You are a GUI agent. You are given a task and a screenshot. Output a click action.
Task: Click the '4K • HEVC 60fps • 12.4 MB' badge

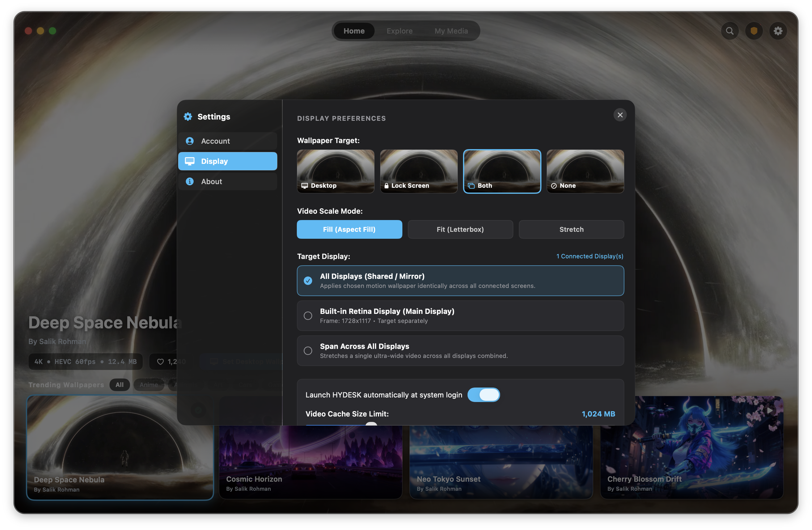pyautogui.click(x=85, y=362)
